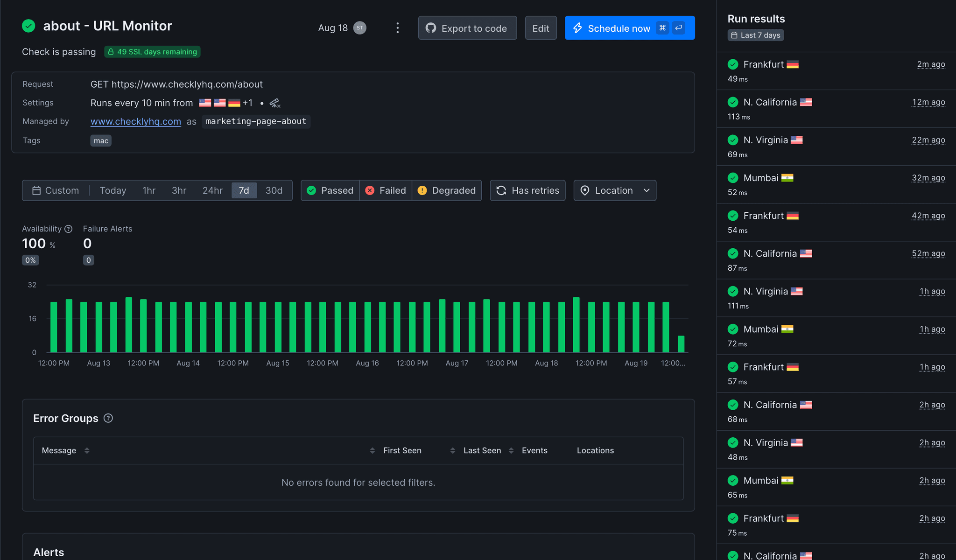Click the last short bar in the chart
The image size is (956, 560).
tap(681, 344)
